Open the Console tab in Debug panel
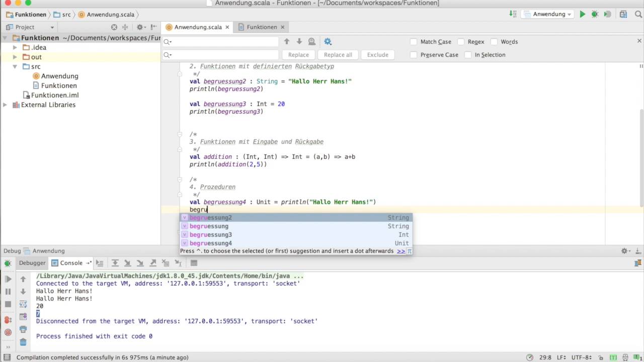Screen dimensions: 644x362 71,263
